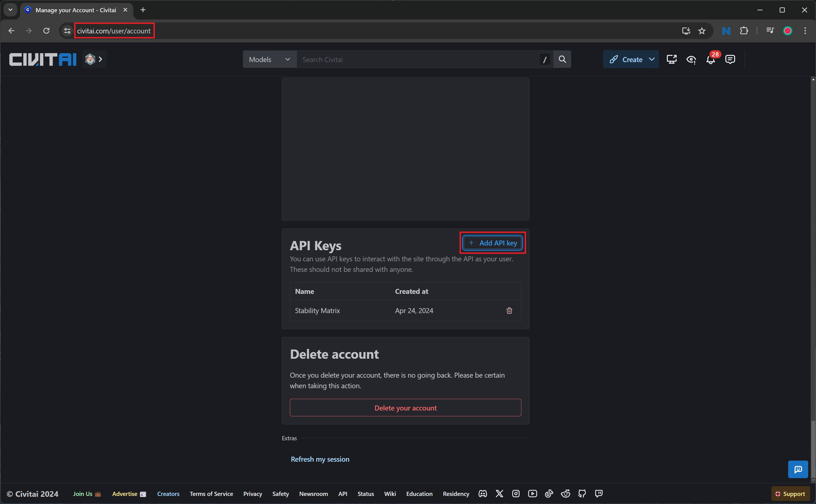Screen dimensions: 816x504
Task: Open the Twitch icon in the footer
Action: click(598, 494)
